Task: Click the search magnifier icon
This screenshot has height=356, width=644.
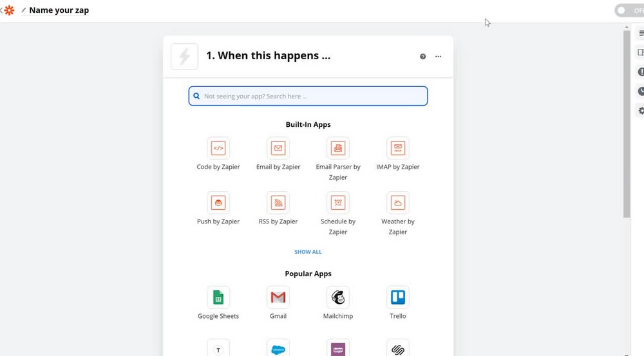Action: point(196,96)
